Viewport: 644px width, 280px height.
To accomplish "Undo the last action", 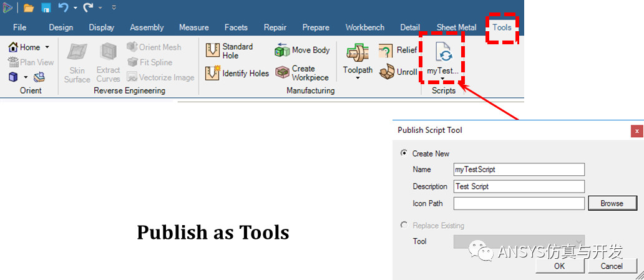I will [63, 7].
